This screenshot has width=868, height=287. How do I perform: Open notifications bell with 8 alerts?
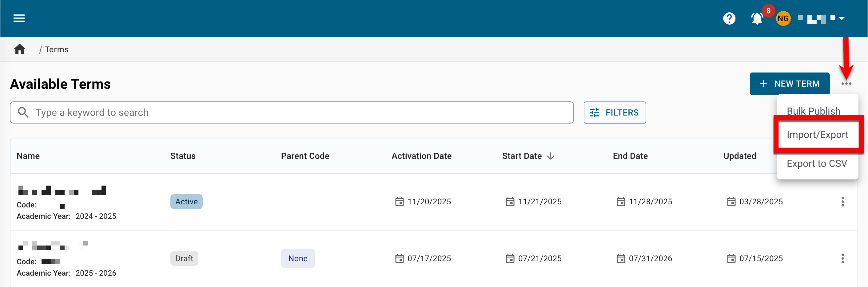[x=757, y=18]
